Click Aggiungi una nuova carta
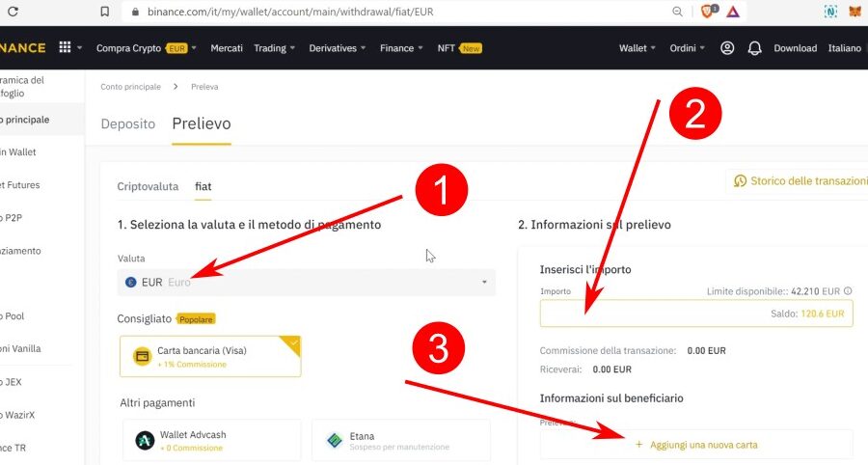The image size is (868, 465). [696, 445]
